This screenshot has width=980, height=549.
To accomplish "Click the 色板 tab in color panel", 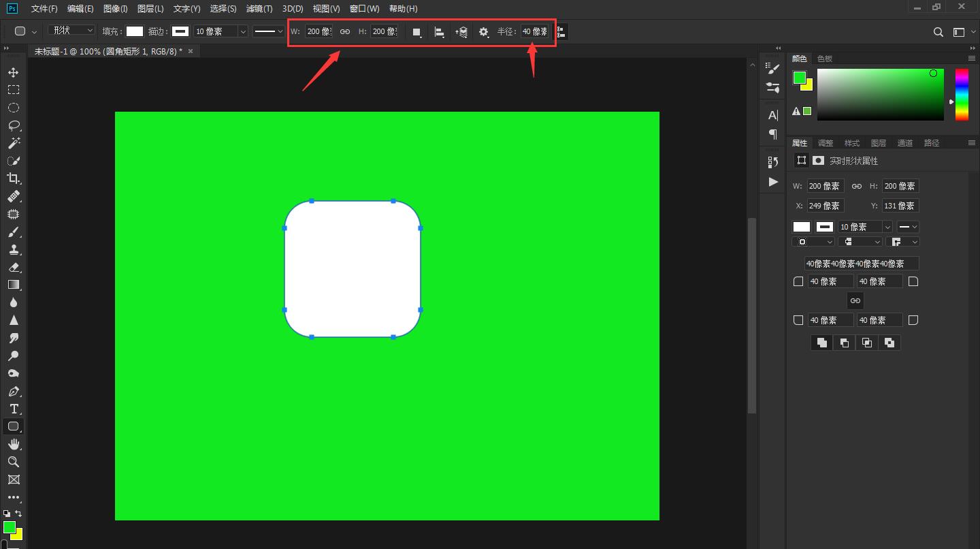I will pyautogui.click(x=824, y=59).
